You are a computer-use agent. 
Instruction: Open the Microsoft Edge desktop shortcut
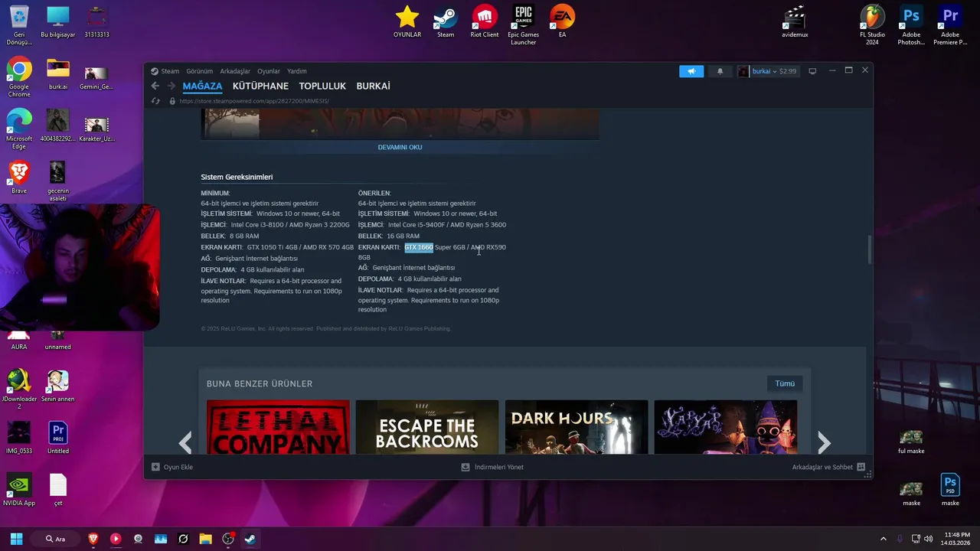coord(19,129)
